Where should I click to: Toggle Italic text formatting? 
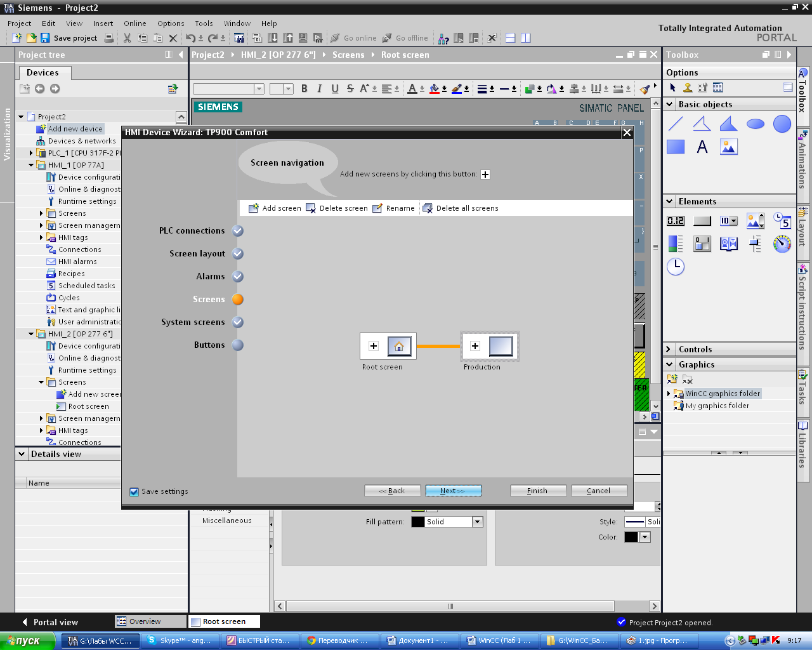coord(320,89)
